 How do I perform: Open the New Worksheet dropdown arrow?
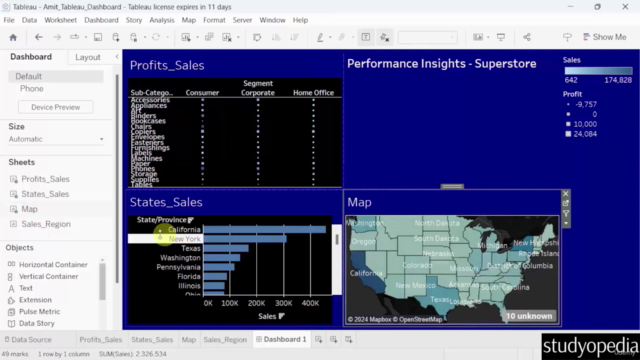coord(198,38)
